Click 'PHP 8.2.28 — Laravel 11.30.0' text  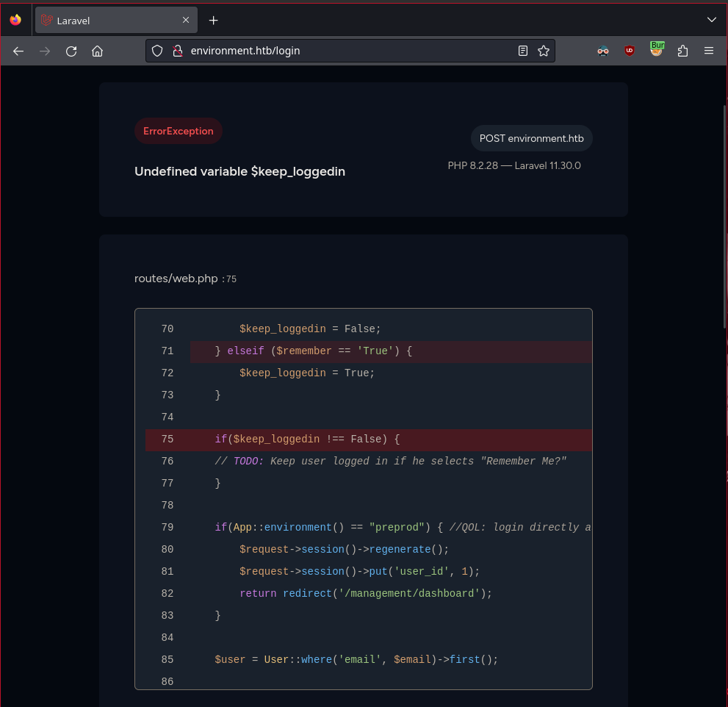coord(514,165)
